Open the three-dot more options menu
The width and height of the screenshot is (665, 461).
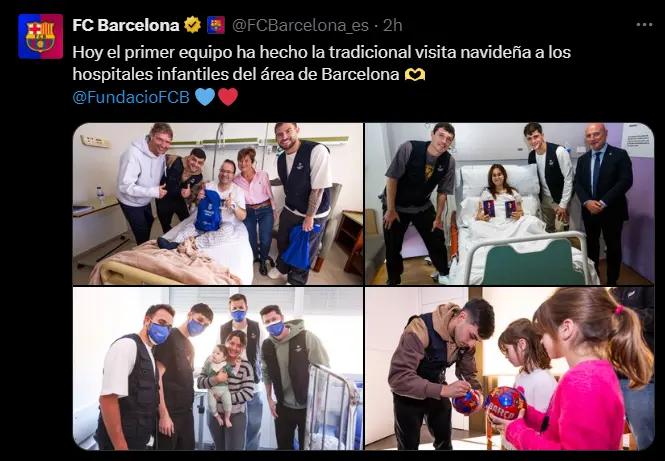point(644,25)
